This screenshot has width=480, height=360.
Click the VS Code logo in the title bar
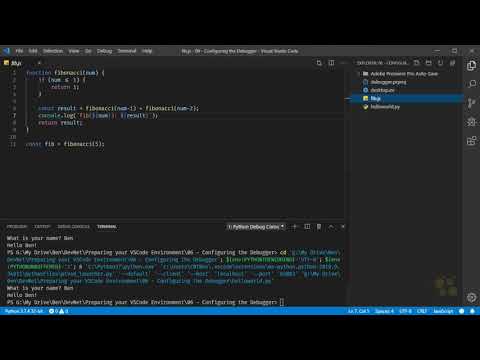(x=7, y=51)
